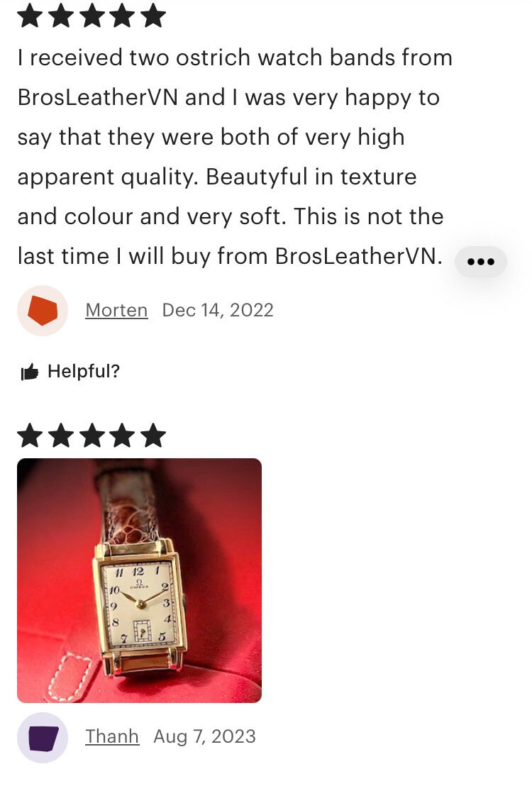Viewport: 532px width, 786px height.
Task: Click the Dec 14, 2022 review date
Action: pyautogui.click(x=218, y=310)
